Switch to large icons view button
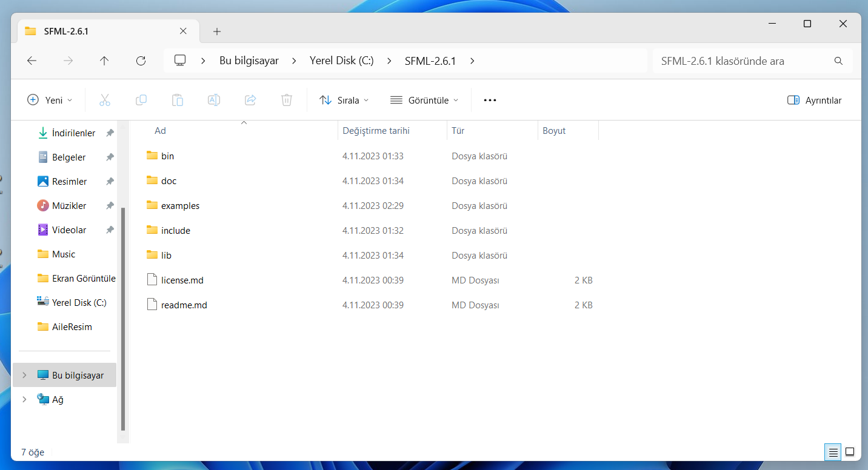This screenshot has width=868, height=470. 850,452
